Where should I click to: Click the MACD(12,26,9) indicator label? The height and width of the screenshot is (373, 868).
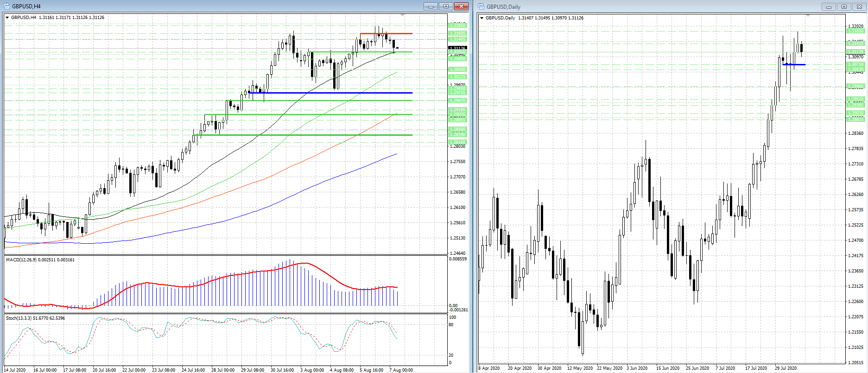click(40, 260)
